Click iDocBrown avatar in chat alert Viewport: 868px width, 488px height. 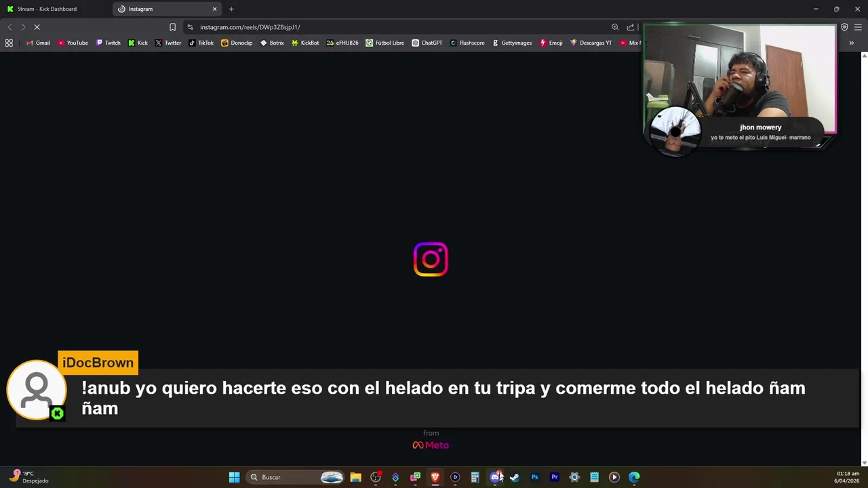pos(37,390)
